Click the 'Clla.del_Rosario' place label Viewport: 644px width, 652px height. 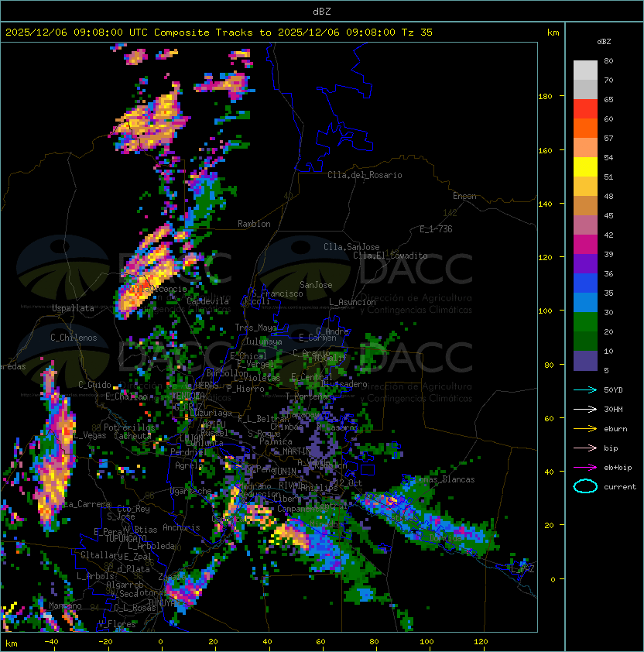point(365,175)
